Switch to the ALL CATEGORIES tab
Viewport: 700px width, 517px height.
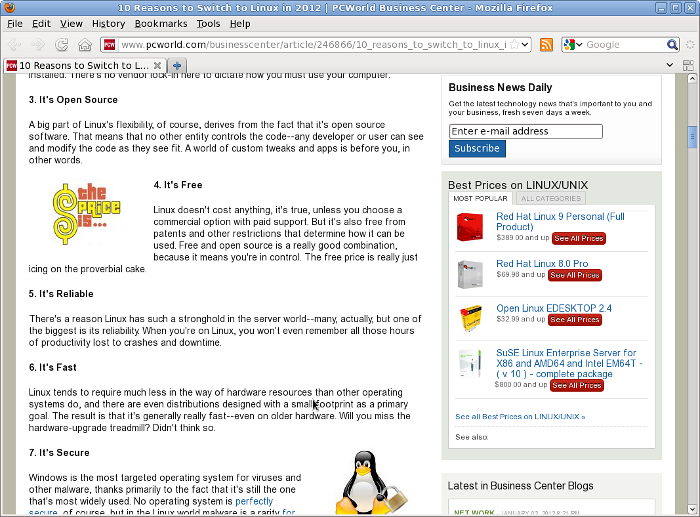click(550, 199)
